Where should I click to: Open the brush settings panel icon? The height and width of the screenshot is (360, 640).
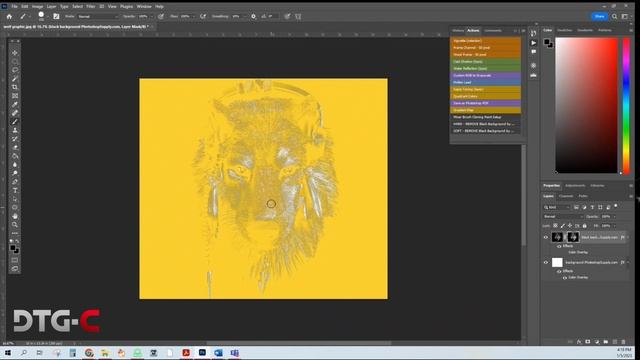(56, 16)
